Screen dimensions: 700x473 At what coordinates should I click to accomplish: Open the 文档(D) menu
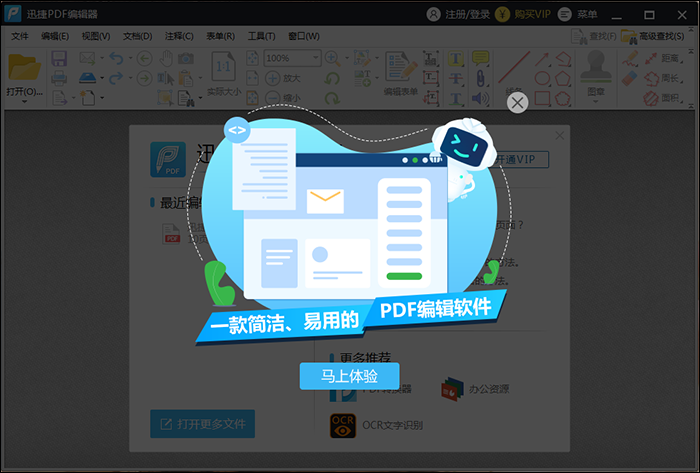tap(138, 36)
